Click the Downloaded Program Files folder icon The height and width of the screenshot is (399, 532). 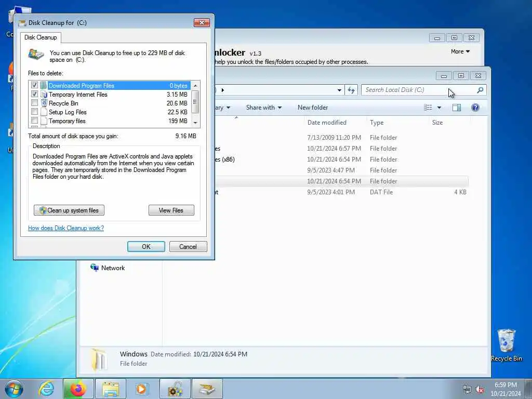click(44, 85)
